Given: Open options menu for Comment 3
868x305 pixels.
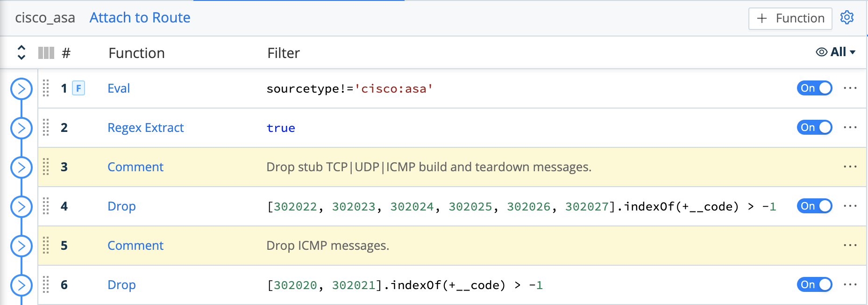Looking at the screenshot, I should pos(851,167).
